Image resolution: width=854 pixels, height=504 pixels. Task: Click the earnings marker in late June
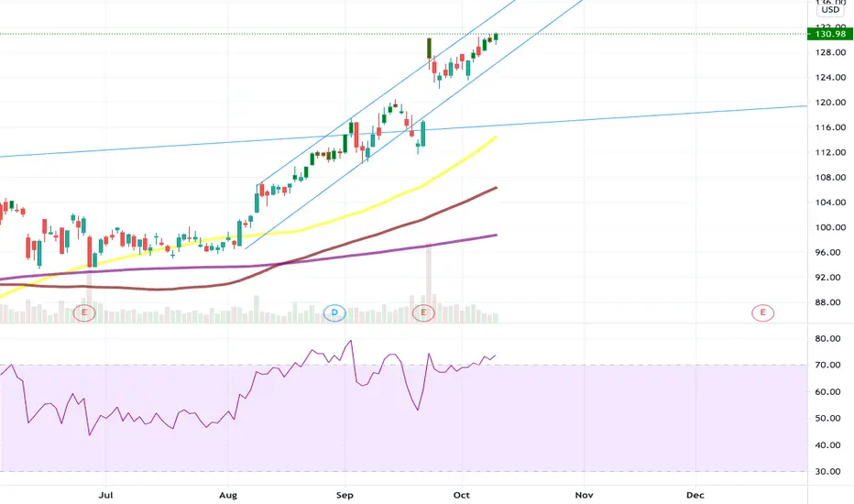(84, 312)
